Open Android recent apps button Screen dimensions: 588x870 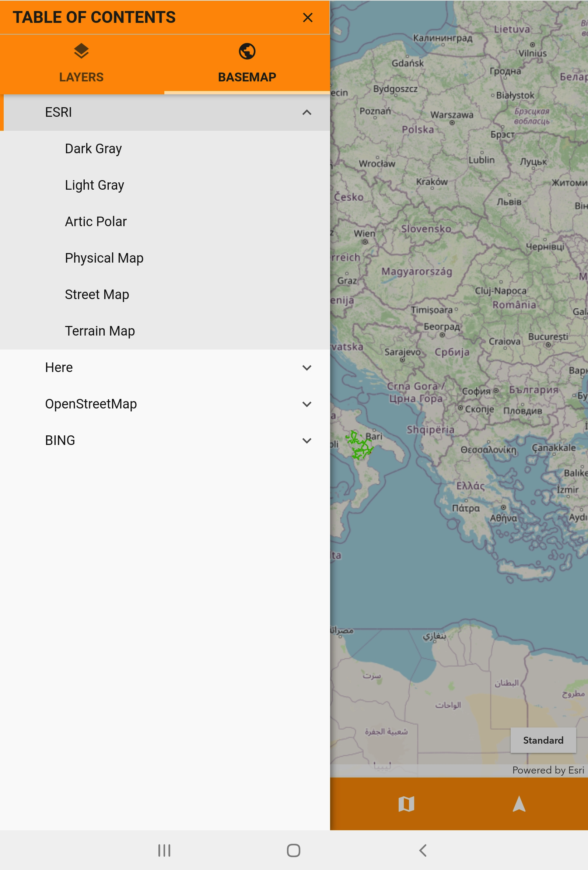coord(164,850)
